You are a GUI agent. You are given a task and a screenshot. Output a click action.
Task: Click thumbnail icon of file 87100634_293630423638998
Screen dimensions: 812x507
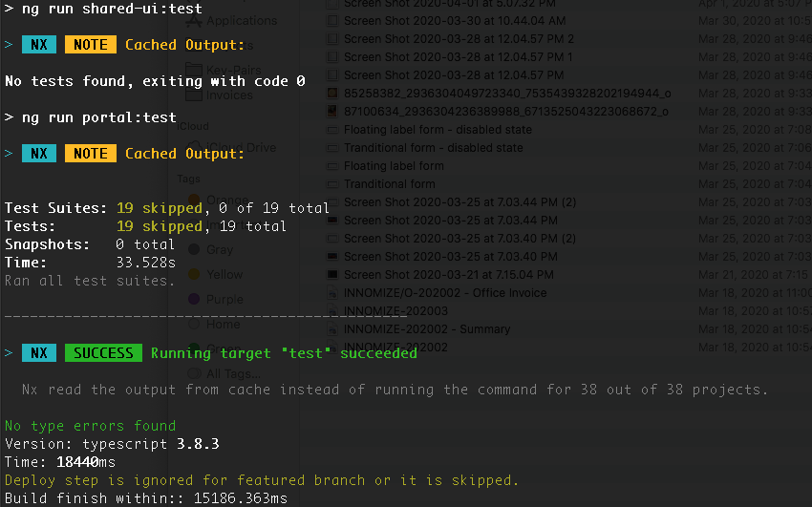pyautogui.click(x=332, y=111)
